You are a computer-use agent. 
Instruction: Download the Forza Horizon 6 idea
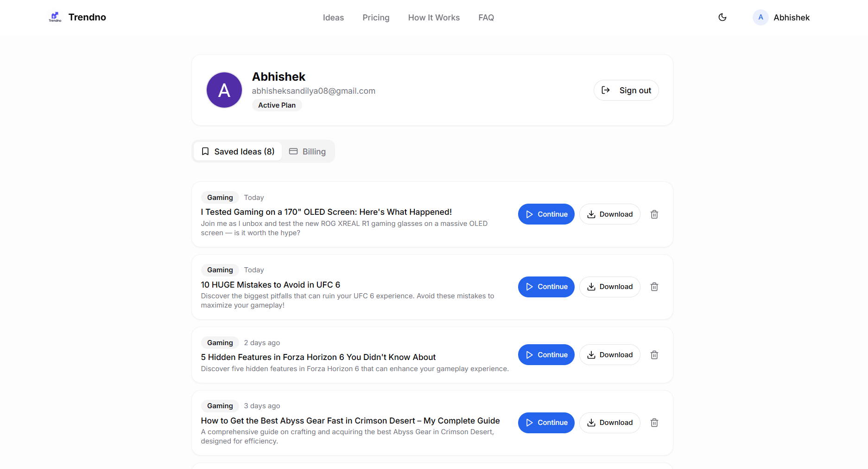coord(609,355)
